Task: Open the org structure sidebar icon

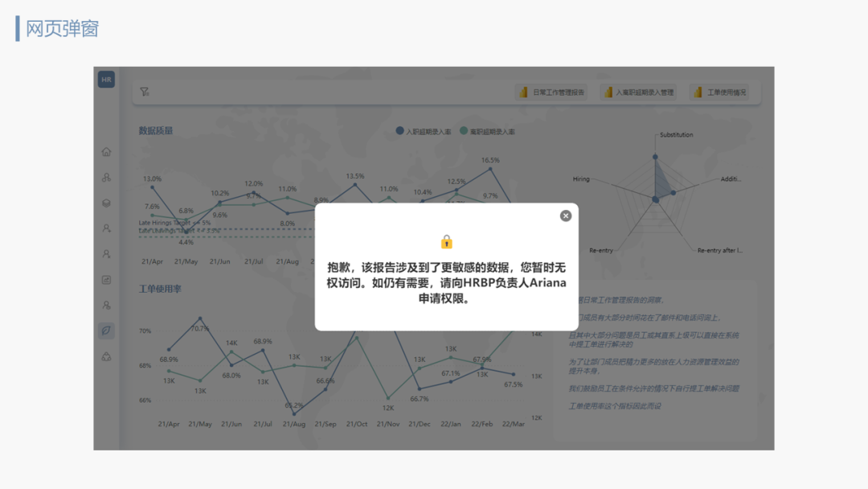Action: pos(106,178)
